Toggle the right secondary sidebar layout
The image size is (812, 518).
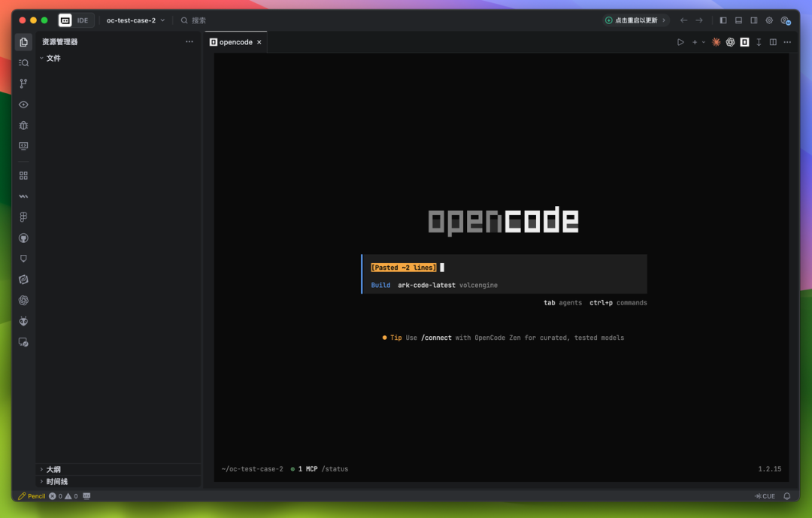click(754, 20)
